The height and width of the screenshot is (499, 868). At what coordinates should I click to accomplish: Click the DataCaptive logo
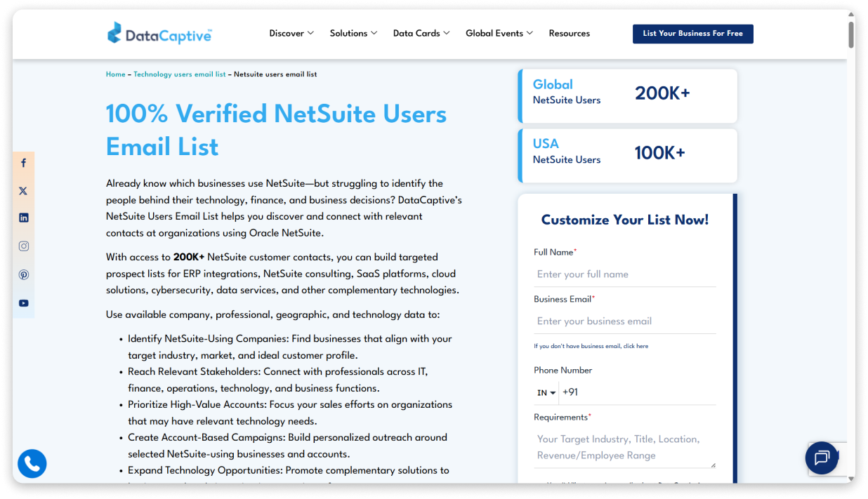point(159,33)
